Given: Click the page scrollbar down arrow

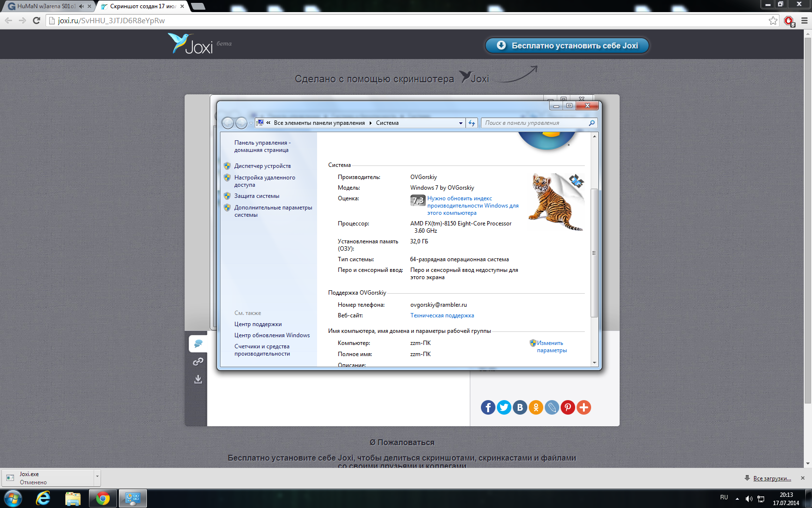Looking at the screenshot, I should [x=808, y=463].
